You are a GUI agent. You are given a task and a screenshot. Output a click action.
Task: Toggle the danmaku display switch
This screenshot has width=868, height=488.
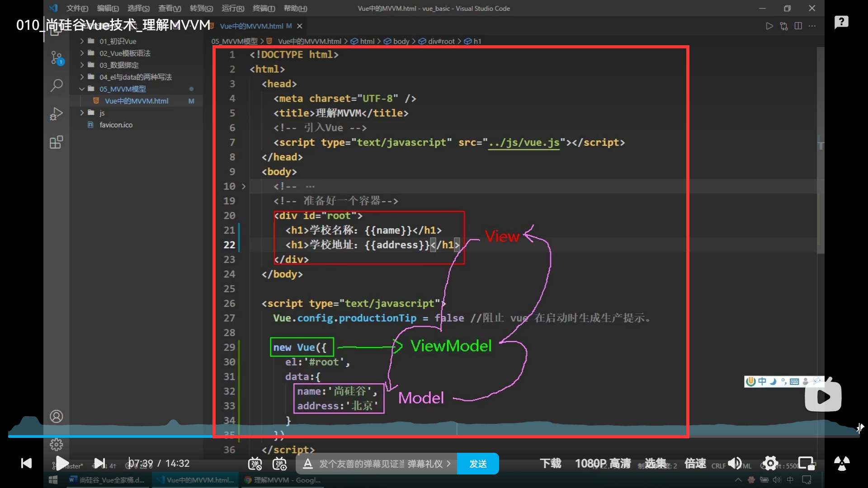[255, 464]
